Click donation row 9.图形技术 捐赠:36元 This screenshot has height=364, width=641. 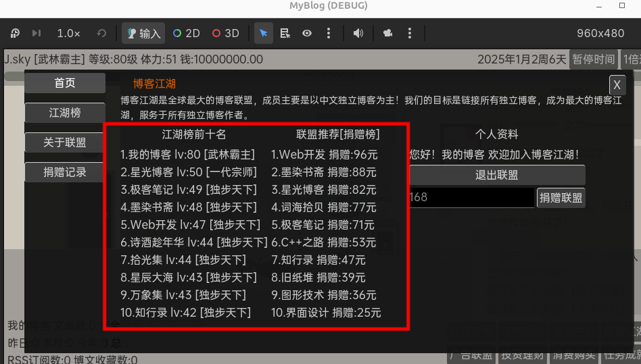coord(324,295)
